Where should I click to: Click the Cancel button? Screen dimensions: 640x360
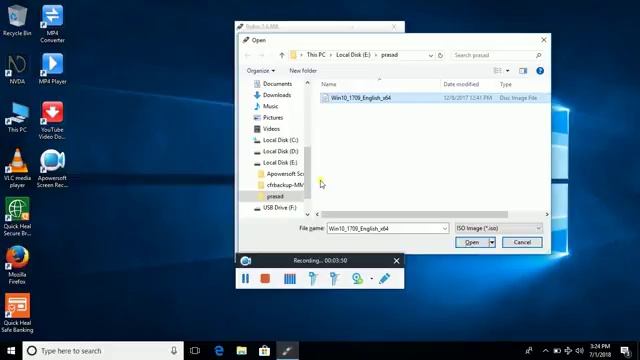point(522,242)
